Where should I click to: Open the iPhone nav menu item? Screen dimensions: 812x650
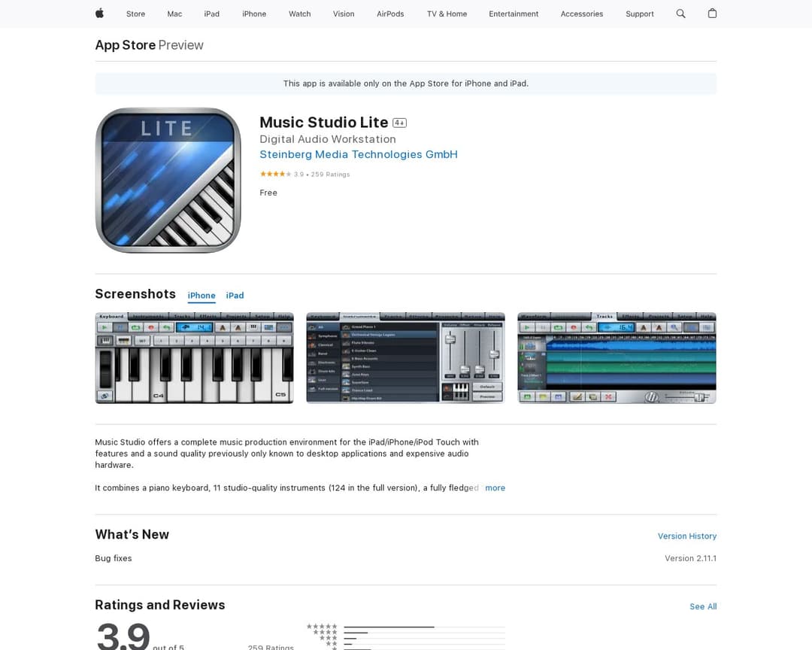(x=254, y=14)
